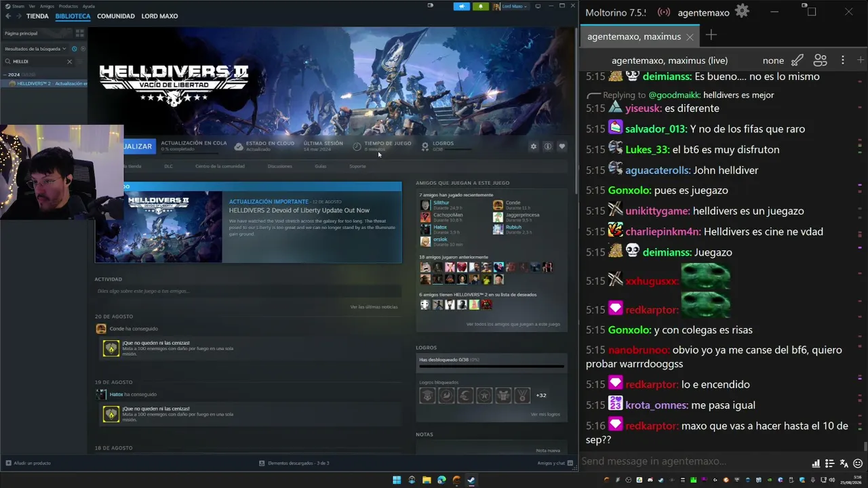Click the library search field HELLDI
Viewport: 868px width, 488px height.
tap(39, 62)
